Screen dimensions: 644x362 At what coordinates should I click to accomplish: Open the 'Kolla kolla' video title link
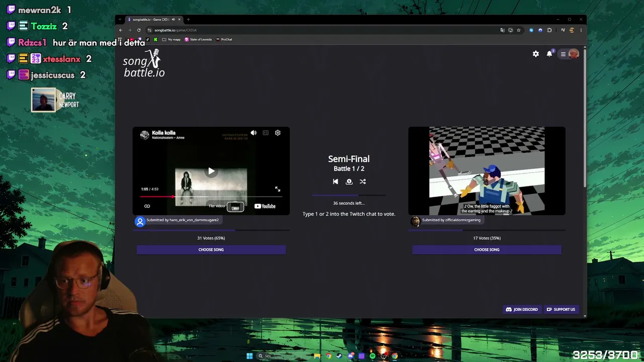pos(164,133)
